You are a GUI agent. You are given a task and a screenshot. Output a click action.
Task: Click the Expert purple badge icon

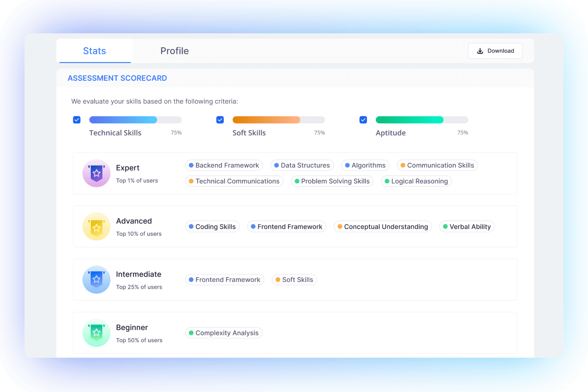[96, 173]
